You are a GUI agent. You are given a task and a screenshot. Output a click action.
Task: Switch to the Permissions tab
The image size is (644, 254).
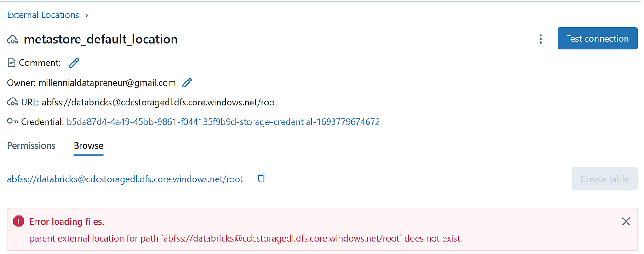click(31, 145)
